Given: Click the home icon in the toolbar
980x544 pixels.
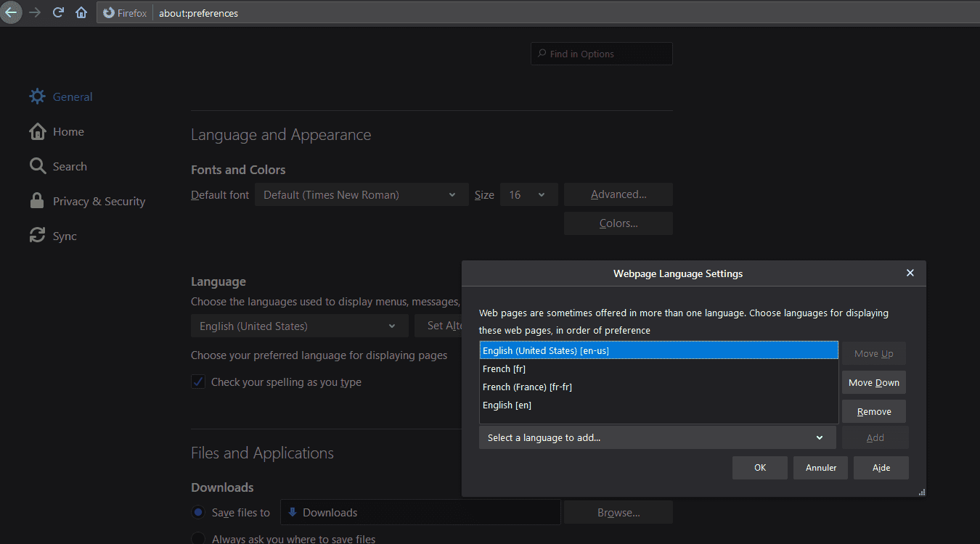Looking at the screenshot, I should pos(81,13).
